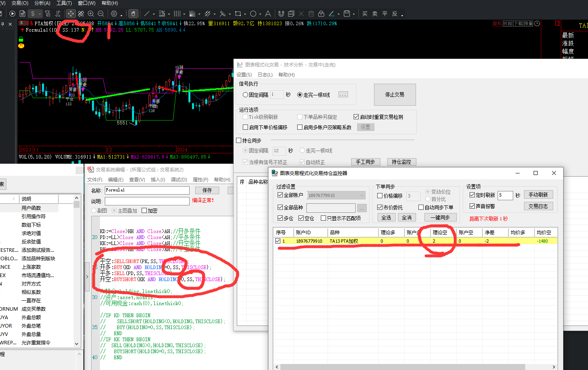Click the play/replay icon in top toolbar
Screen dimensions: 588x370
click(x=12, y=14)
